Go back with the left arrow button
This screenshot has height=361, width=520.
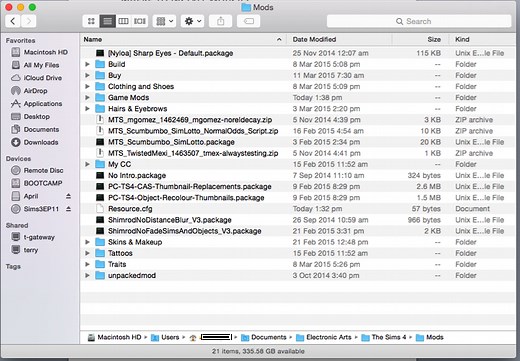pos(13,21)
